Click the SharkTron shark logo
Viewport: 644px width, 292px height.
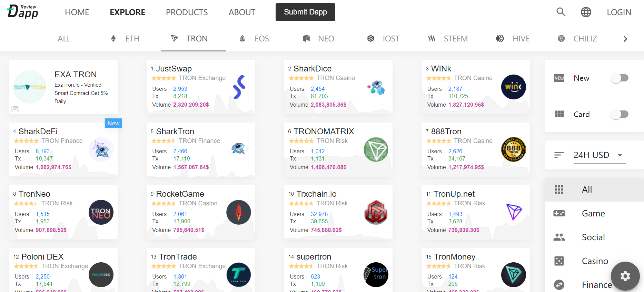(x=238, y=149)
